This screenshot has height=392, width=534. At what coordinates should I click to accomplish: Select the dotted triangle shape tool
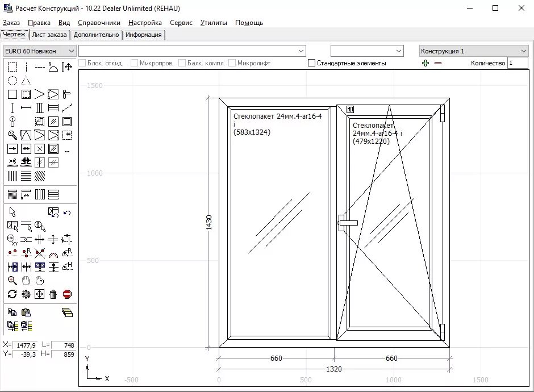[26, 81]
